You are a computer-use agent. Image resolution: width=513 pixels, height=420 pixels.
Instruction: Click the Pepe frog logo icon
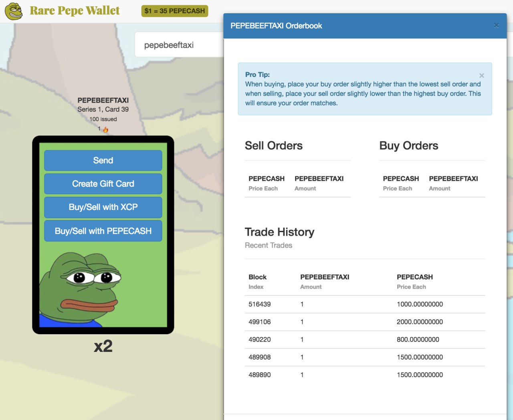click(14, 11)
